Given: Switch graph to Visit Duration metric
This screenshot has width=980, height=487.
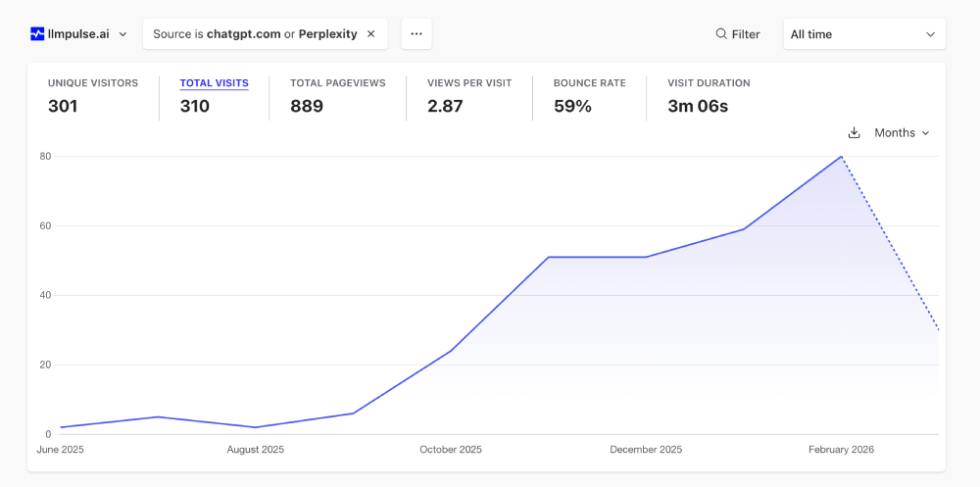Looking at the screenshot, I should tap(709, 94).
